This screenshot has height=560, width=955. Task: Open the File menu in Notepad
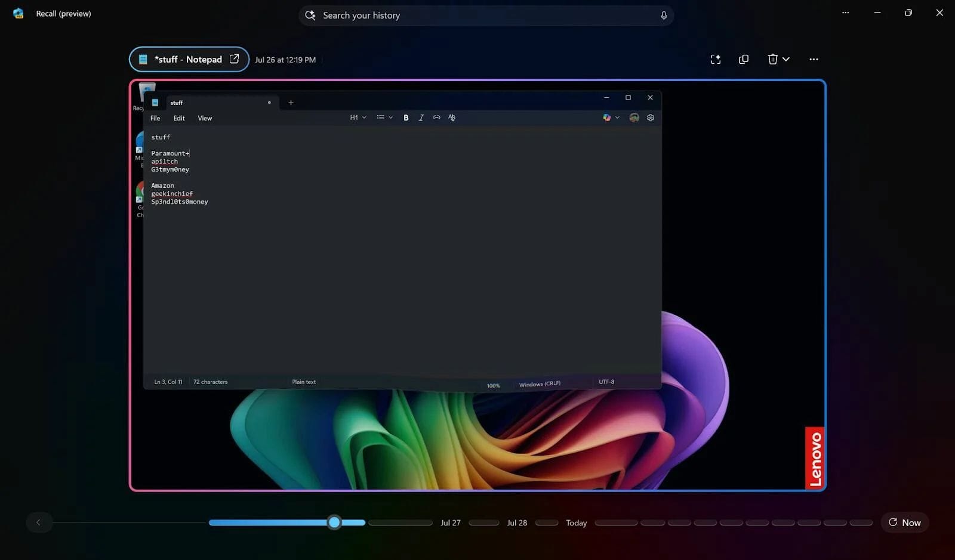(x=155, y=118)
